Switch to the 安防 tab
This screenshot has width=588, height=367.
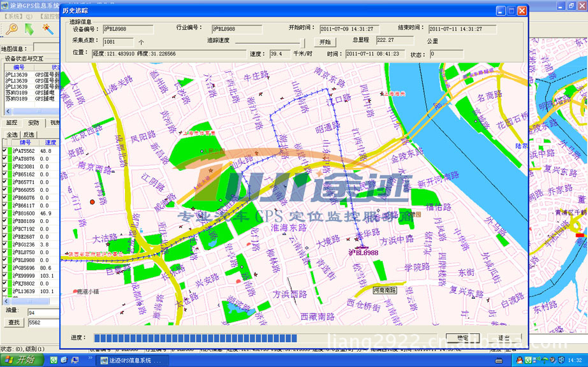pyautogui.click(x=33, y=123)
